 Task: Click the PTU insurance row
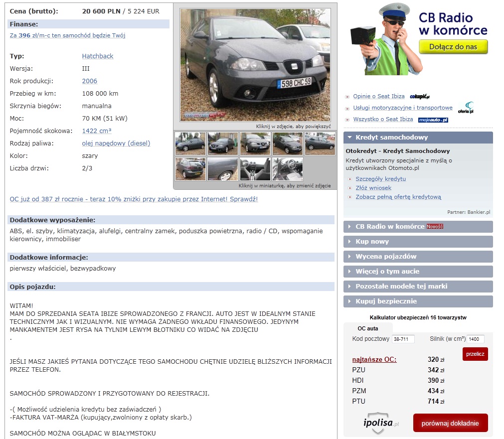pyautogui.click(x=398, y=402)
